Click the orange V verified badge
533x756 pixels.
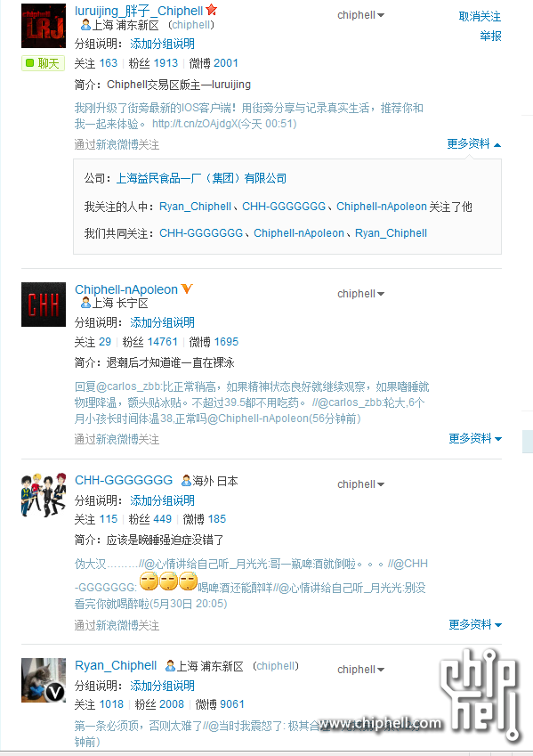187,289
